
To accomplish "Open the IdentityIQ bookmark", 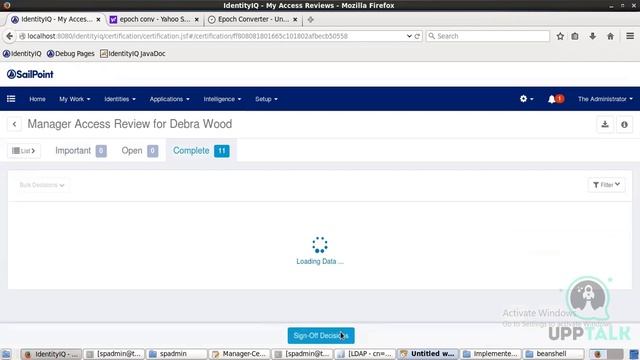I will point(22,53).
